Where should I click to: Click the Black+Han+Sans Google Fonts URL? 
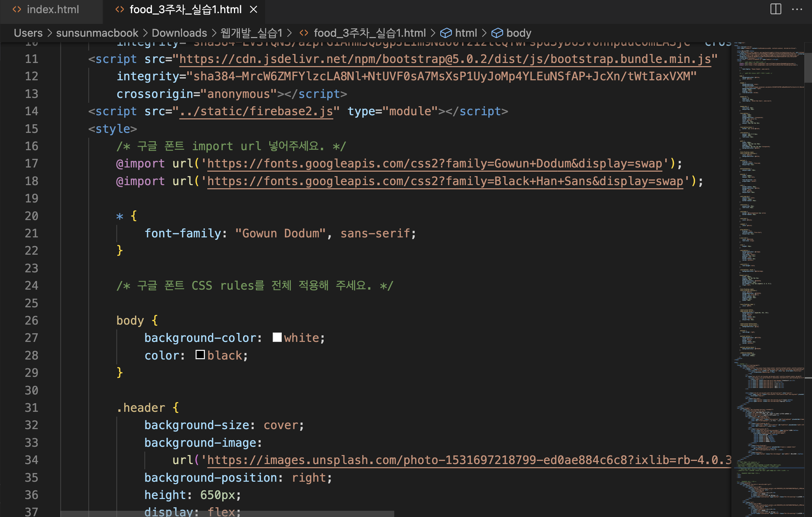point(445,181)
